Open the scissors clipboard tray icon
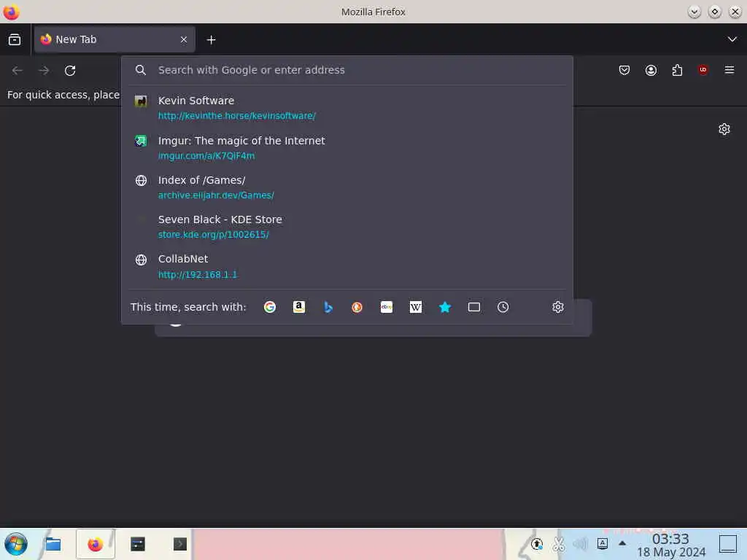Image resolution: width=747 pixels, height=560 pixels. pos(558,544)
